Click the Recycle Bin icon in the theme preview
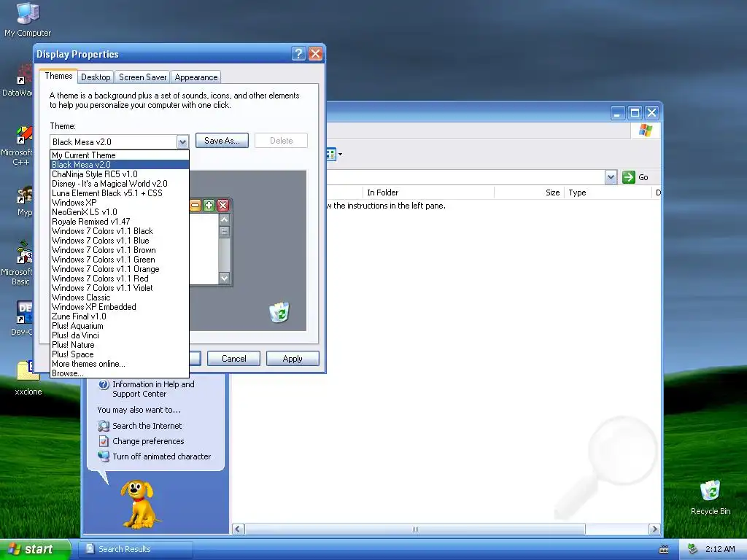Image resolution: width=747 pixels, height=560 pixels. pyautogui.click(x=279, y=312)
